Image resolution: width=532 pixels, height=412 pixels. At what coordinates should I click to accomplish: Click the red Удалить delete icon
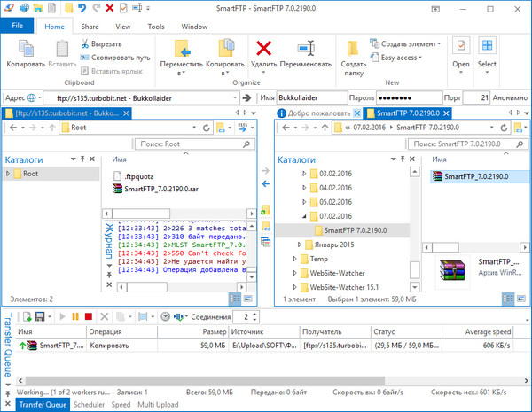click(x=263, y=50)
